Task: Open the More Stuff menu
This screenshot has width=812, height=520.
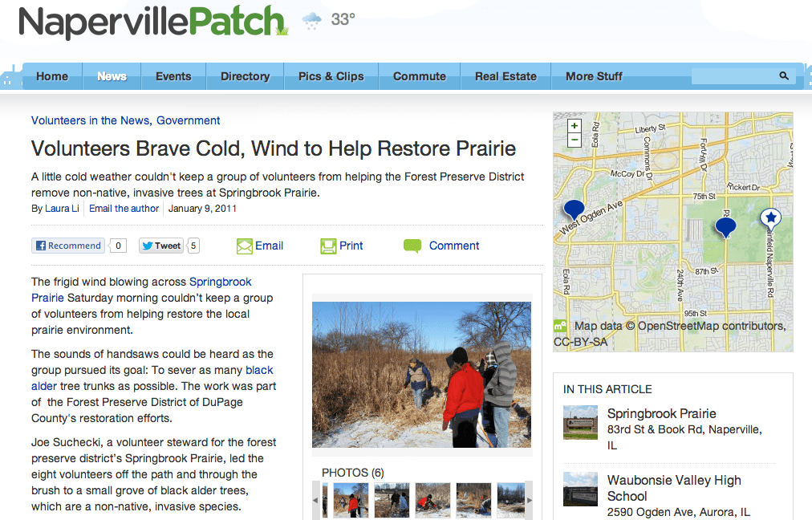Action: [x=594, y=76]
